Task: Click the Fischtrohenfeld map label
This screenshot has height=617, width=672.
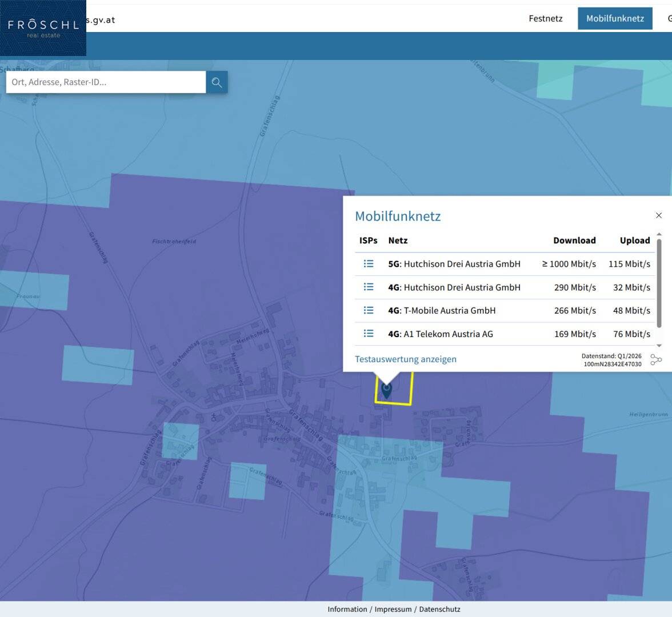Action: pos(174,241)
